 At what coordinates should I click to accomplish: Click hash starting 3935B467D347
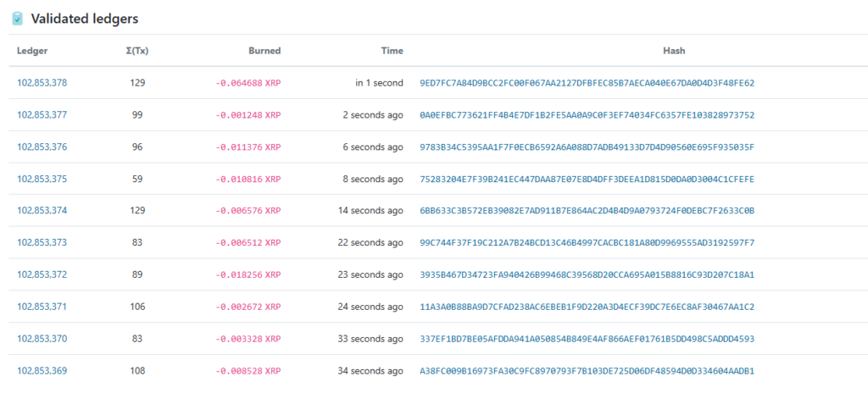coord(587,275)
